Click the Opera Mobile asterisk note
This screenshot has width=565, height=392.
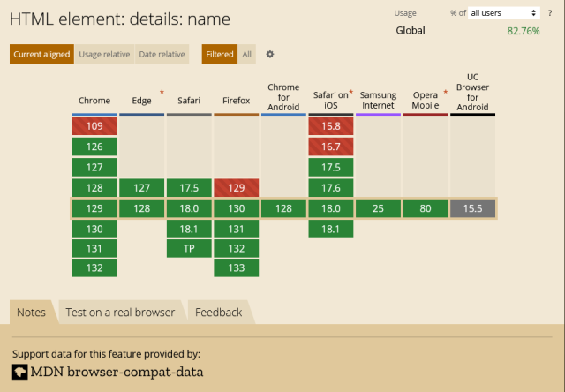point(445,92)
